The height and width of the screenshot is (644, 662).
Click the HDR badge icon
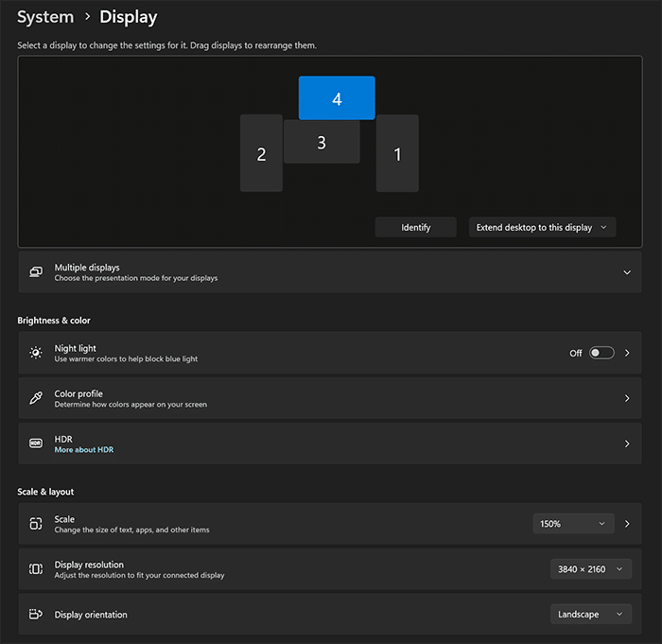[36, 444]
